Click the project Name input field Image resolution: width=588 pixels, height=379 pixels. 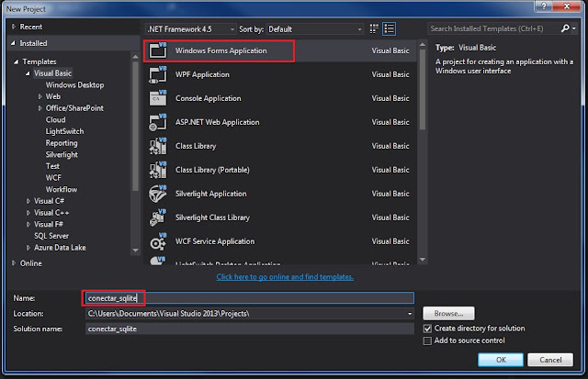250,298
